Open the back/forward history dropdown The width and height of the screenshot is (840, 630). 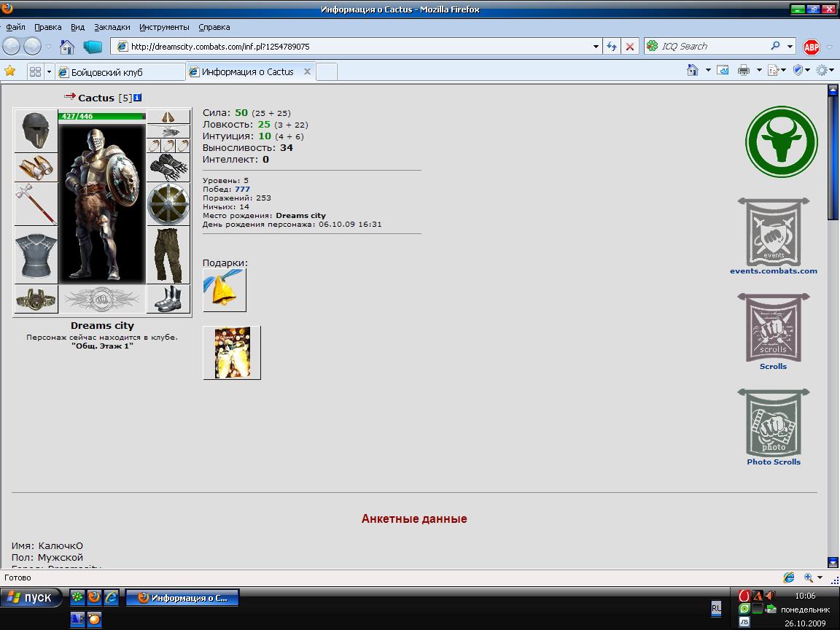coord(48,47)
